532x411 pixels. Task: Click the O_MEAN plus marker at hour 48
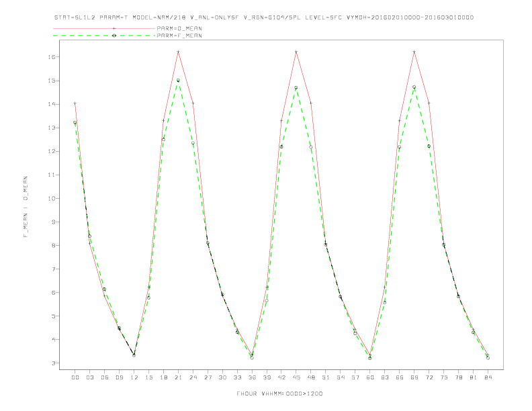click(311, 103)
